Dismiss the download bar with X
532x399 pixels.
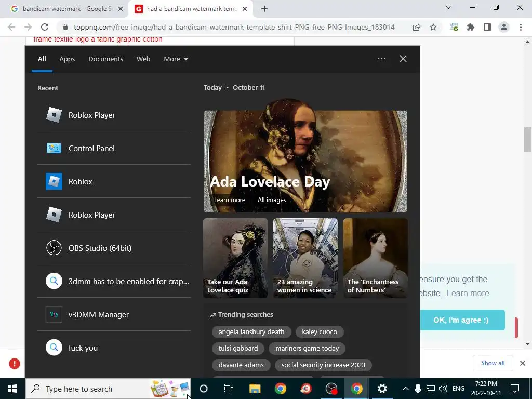coord(523,363)
